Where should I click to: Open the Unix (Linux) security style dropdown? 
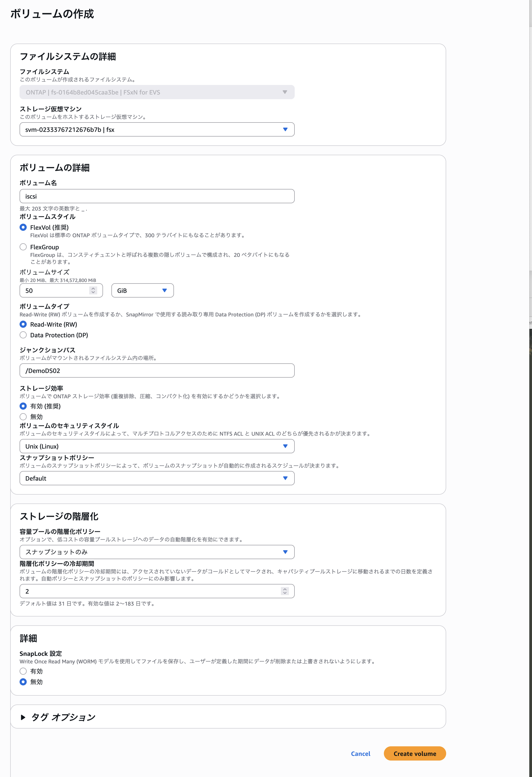[x=157, y=446]
